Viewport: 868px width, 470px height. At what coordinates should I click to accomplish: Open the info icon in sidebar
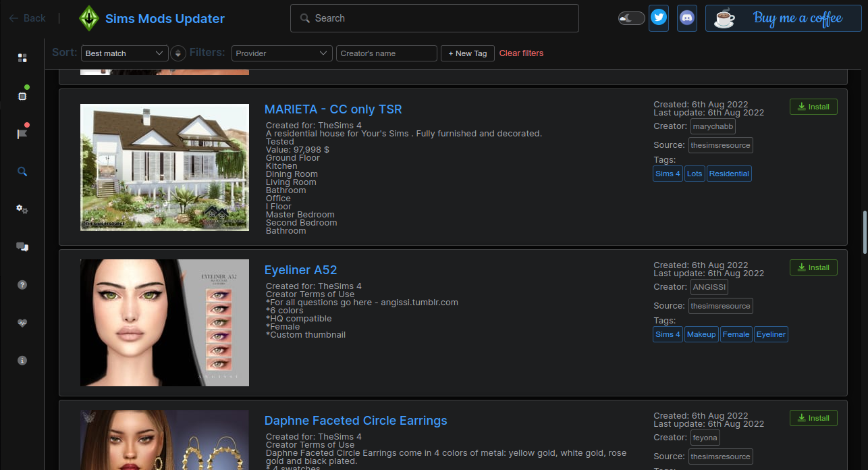click(x=22, y=361)
